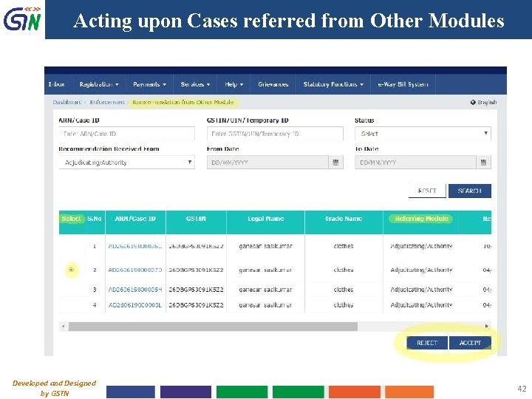This screenshot has width=532, height=399.
Task: Open the To Date calendar icon
Action: point(483,163)
